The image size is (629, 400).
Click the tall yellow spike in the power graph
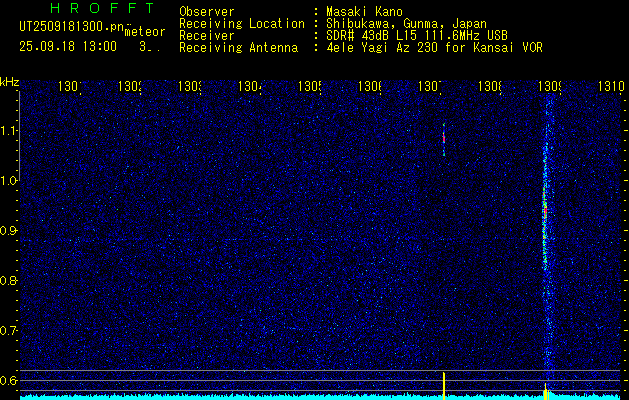pos(444,384)
